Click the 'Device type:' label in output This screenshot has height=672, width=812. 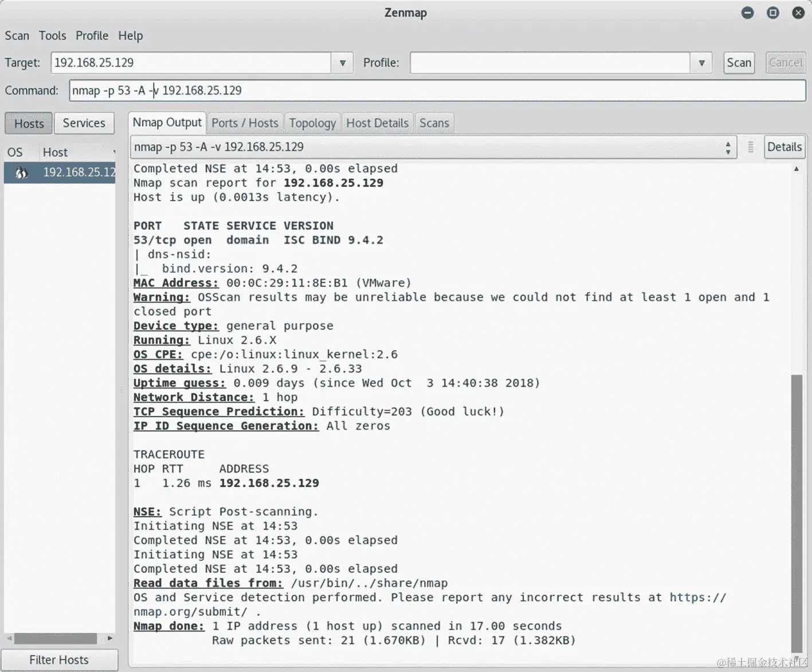[x=176, y=326]
